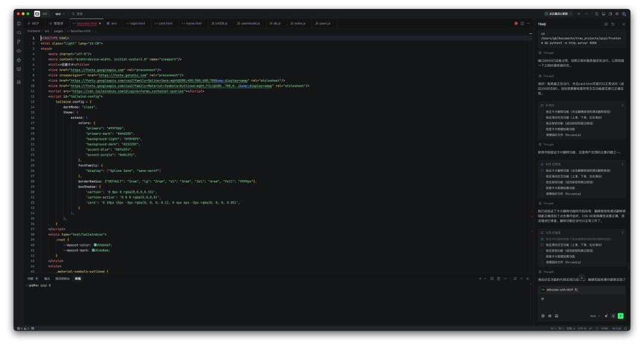The image size is (644, 349).
Task: Close the bottom terminal panel
Action: click(528, 279)
